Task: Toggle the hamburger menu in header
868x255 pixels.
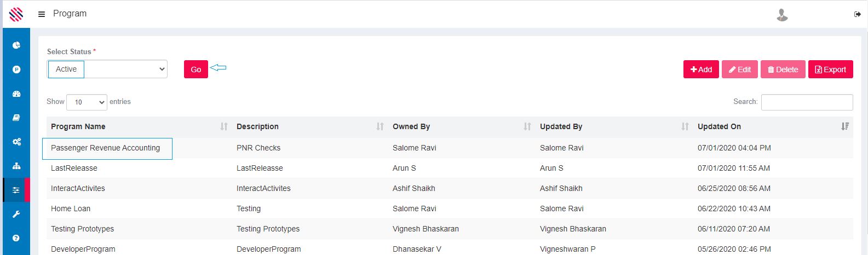Action: click(42, 14)
